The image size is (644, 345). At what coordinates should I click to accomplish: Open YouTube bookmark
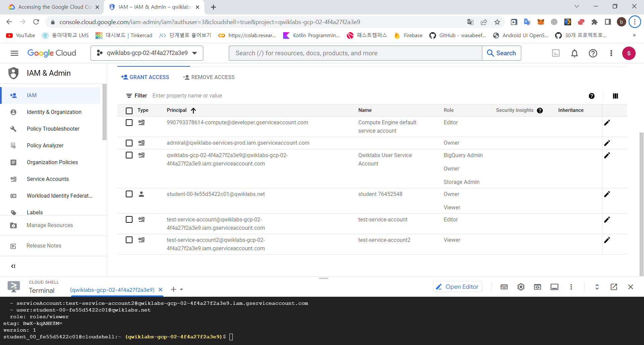(x=21, y=36)
